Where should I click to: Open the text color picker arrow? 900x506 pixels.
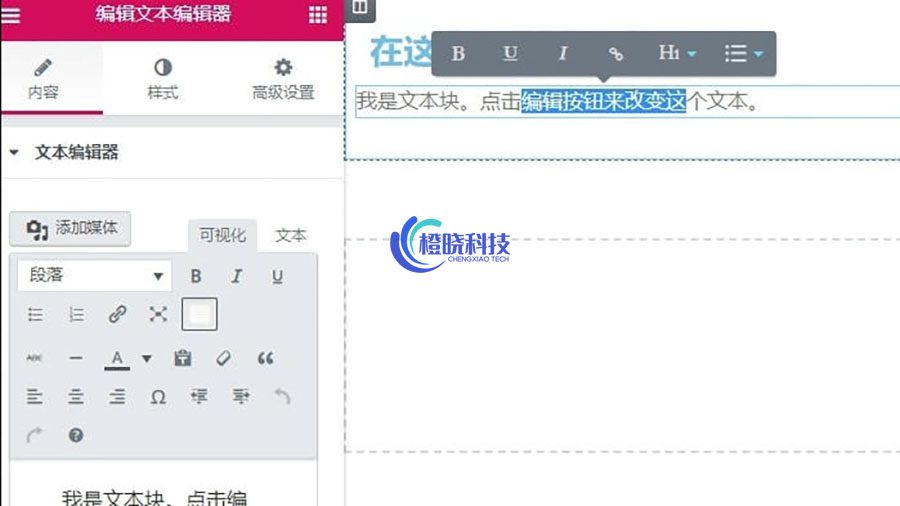pos(147,358)
